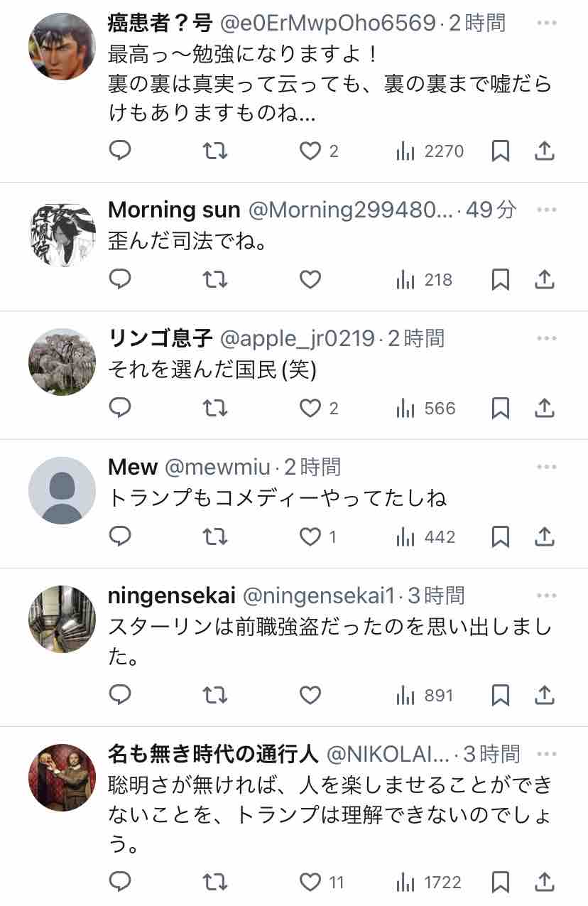
Task: Share Morning sun's tweet
Action: coord(544,280)
